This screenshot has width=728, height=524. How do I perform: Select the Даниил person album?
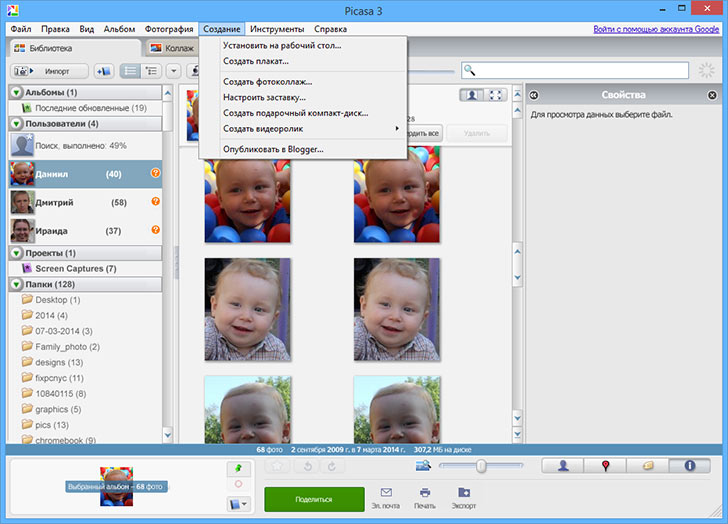85,174
